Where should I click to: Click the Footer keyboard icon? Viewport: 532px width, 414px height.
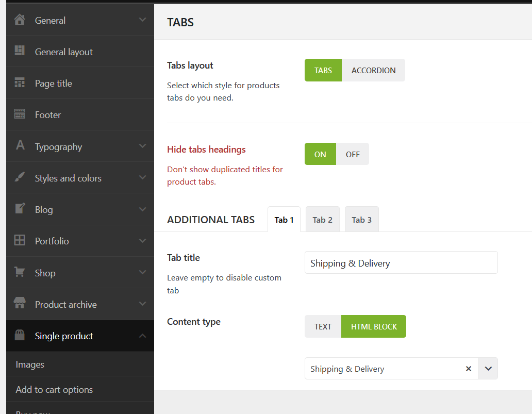20,114
